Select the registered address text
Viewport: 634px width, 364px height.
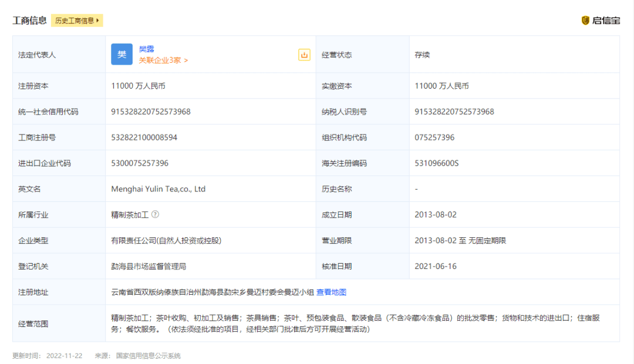click(x=213, y=292)
